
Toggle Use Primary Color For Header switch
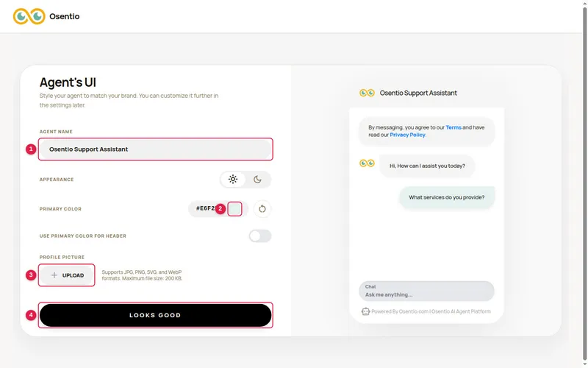(x=260, y=236)
